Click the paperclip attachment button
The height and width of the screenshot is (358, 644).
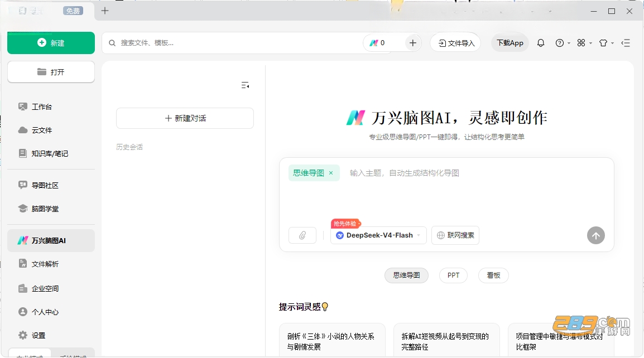pyautogui.click(x=302, y=235)
